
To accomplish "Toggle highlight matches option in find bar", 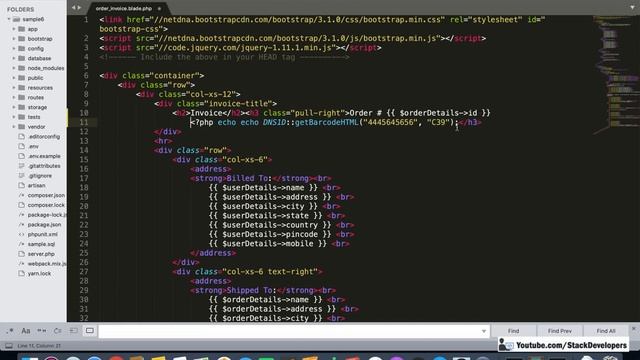I will [90, 331].
